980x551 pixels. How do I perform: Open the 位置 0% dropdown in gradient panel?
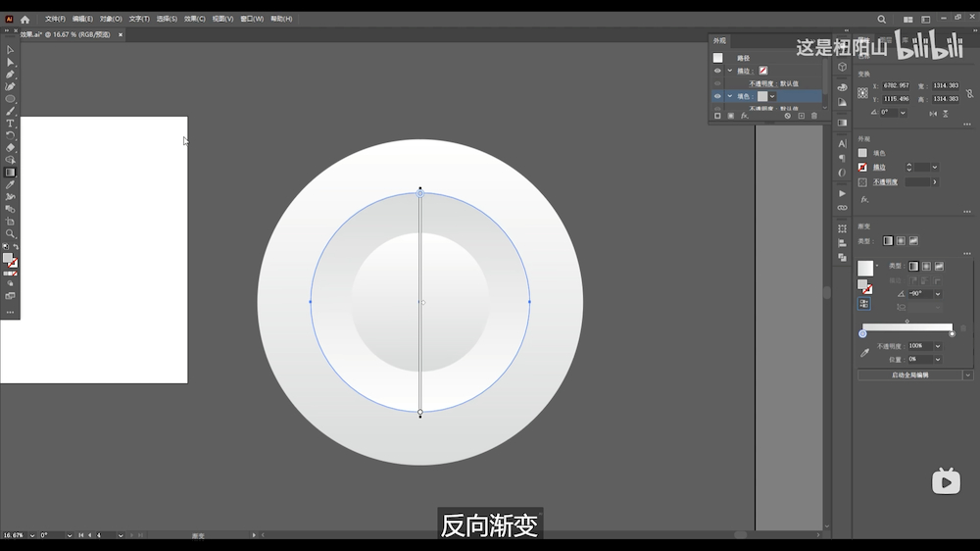[938, 360]
